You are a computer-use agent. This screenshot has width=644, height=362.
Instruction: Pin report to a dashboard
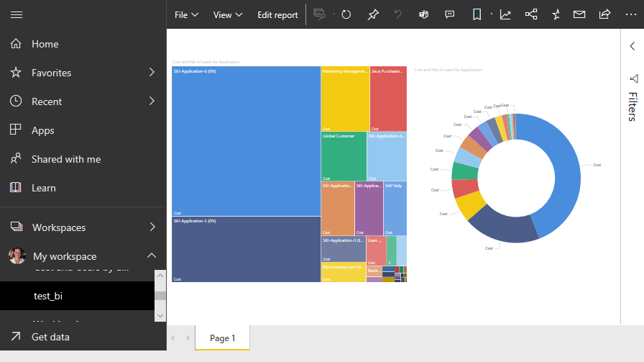click(x=372, y=14)
